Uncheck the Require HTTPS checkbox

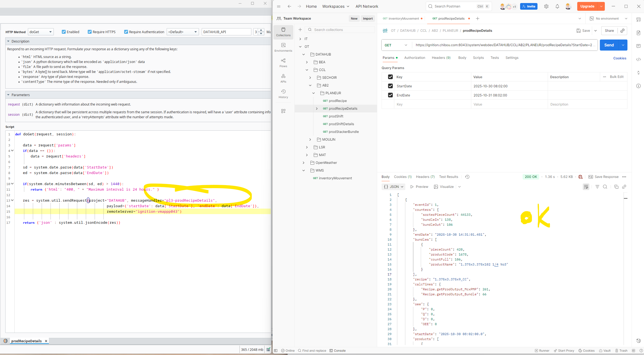tap(90, 32)
